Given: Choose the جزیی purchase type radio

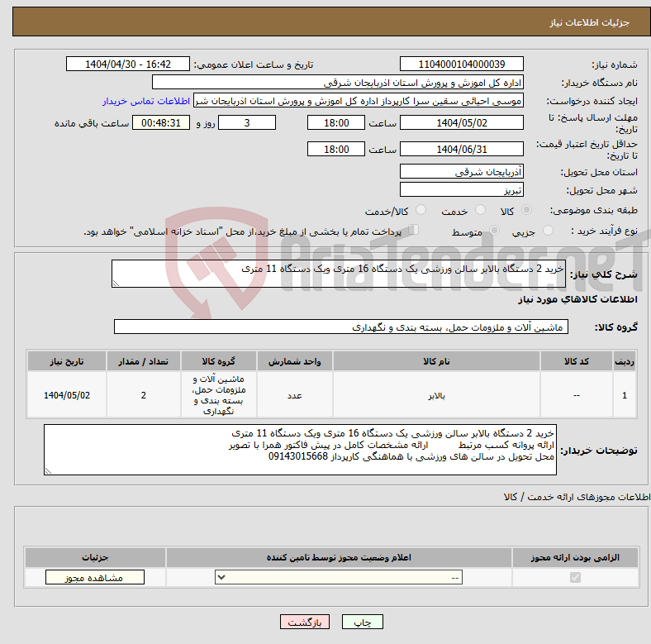Looking at the screenshot, I should pyautogui.click(x=548, y=230).
